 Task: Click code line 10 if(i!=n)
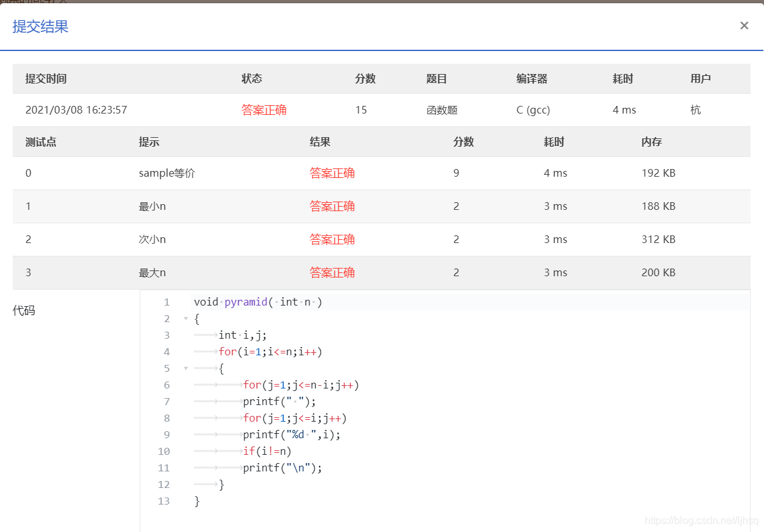click(267, 451)
